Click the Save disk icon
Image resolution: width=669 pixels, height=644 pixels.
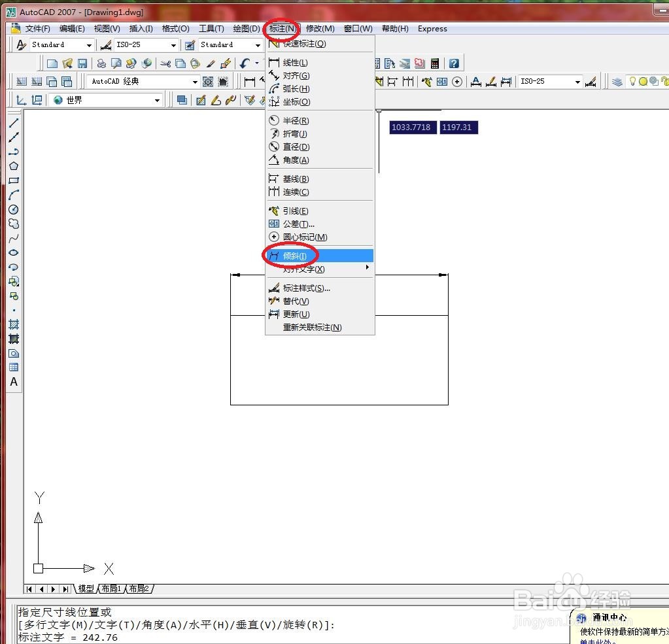pos(82,63)
